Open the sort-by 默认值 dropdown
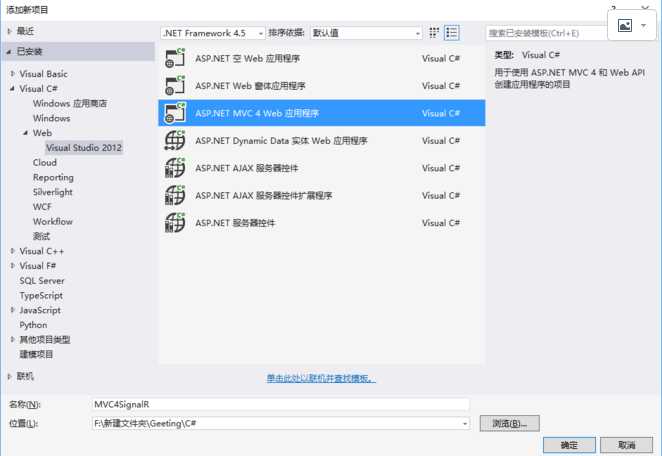662x456 pixels. pos(366,33)
